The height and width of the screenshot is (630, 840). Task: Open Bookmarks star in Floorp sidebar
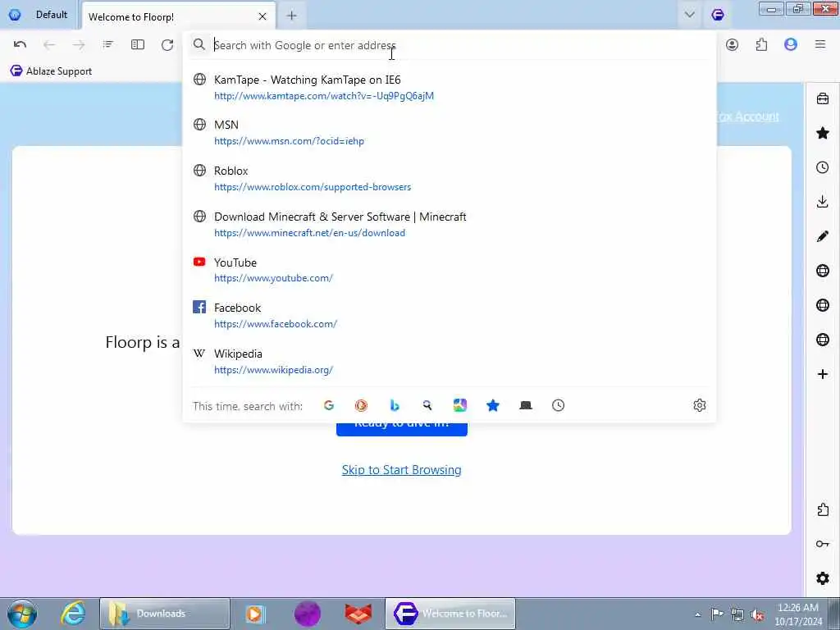click(x=822, y=133)
